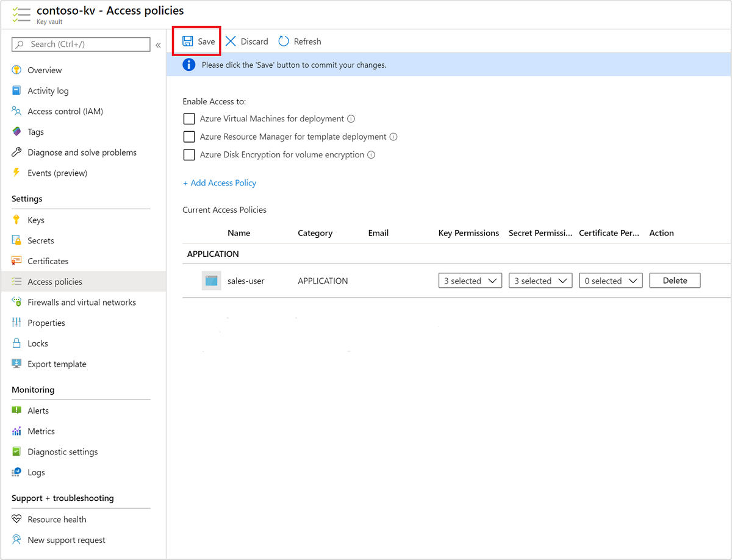
Task: Open Key Permissions dropdown for sales-user
Action: 470,280
